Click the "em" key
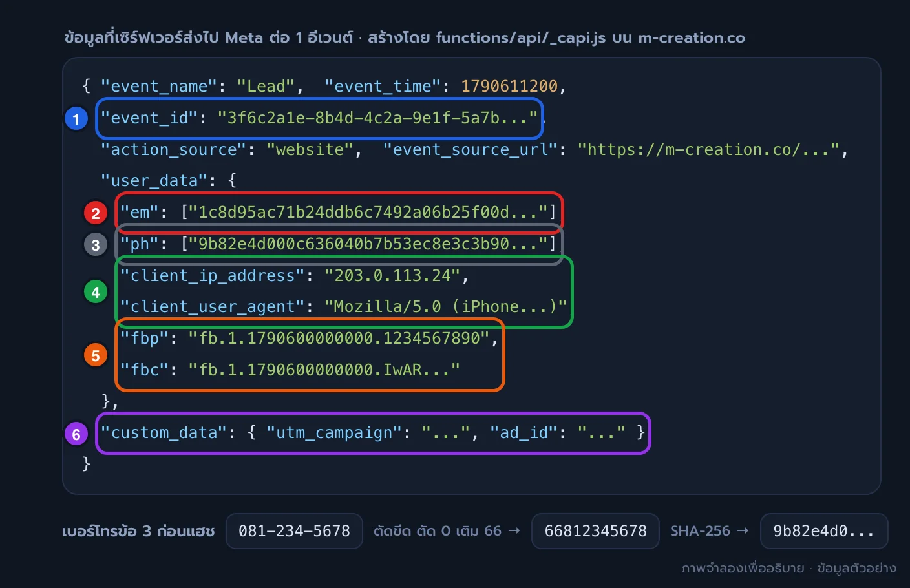This screenshot has height=588, width=910. point(139,213)
